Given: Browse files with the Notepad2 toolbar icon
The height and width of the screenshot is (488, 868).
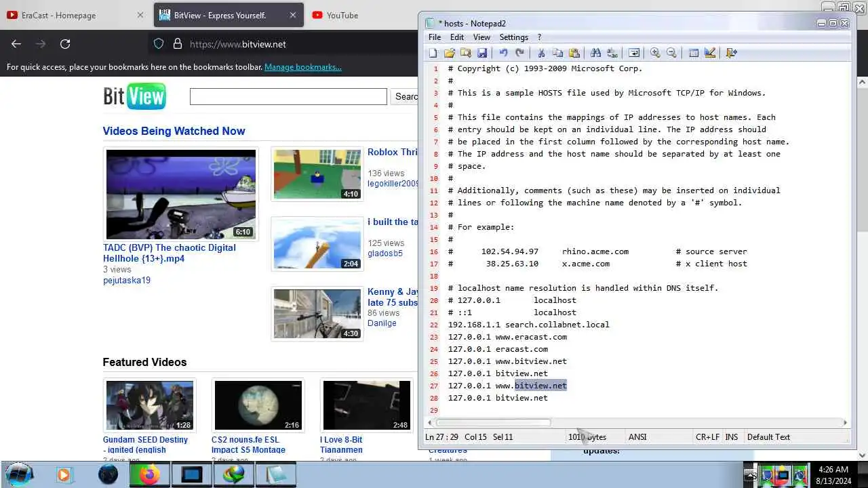Looking at the screenshot, I should point(465,53).
